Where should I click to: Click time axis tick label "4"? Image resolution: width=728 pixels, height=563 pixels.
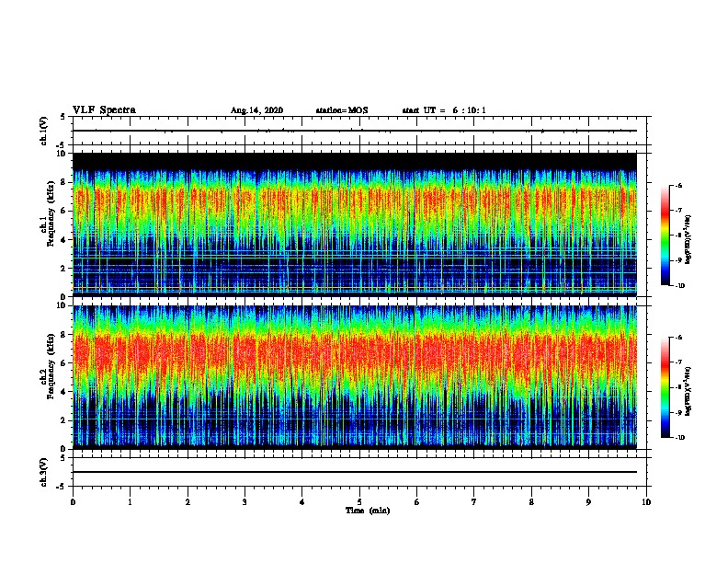[x=302, y=502]
